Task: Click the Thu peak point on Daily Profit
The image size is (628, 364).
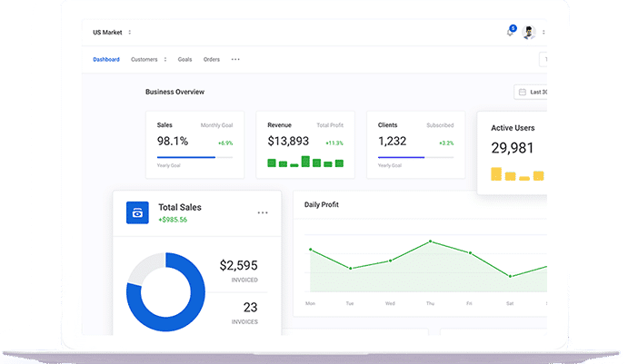Action: (430, 241)
